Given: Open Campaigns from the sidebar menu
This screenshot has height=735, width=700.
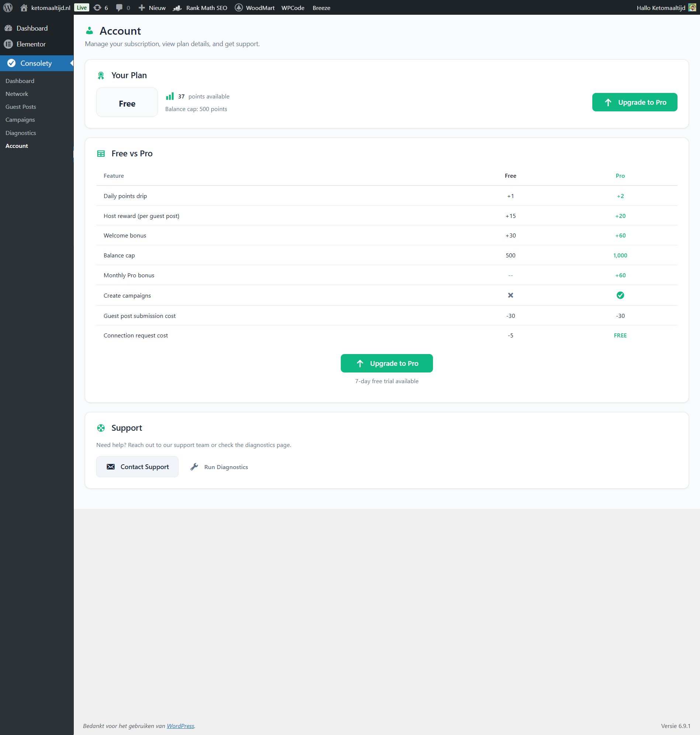Looking at the screenshot, I should click(20, 120).
